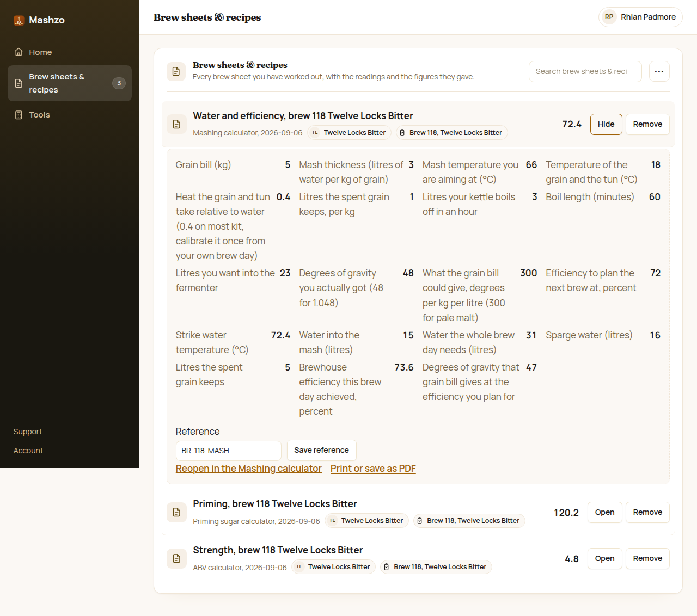Open the Priming brew 118 sheet

click(604, 512)
